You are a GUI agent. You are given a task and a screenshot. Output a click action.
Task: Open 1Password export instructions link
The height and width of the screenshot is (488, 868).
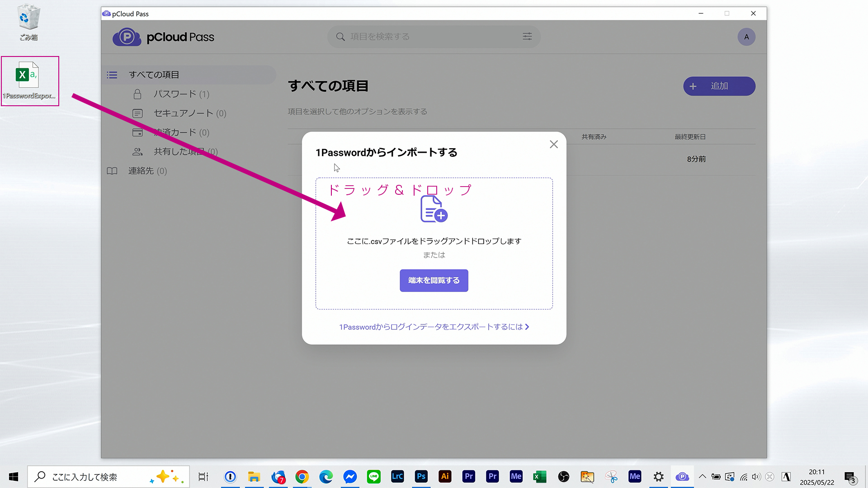pyautogui.click(x=434, y=327)
